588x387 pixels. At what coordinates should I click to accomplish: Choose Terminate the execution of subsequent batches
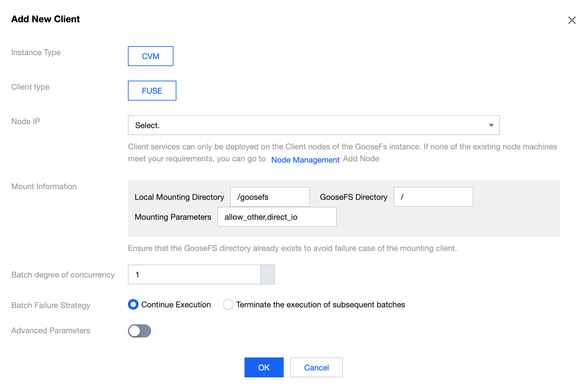[x=228, y=304]
